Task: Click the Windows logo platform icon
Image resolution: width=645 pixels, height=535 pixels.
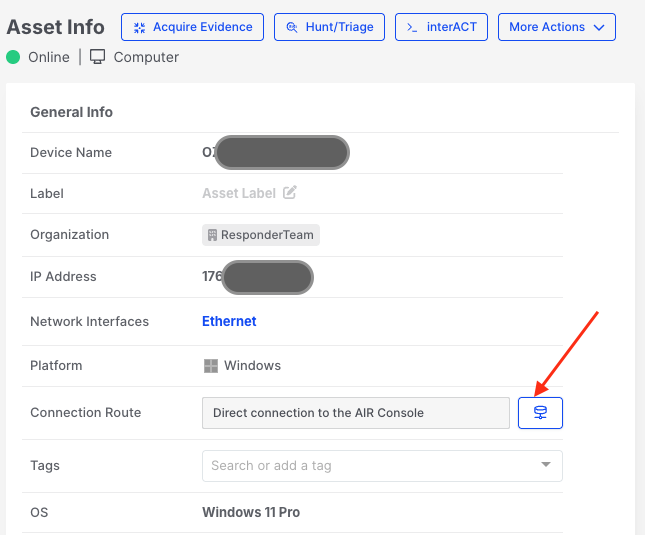Action: point(211,366)
